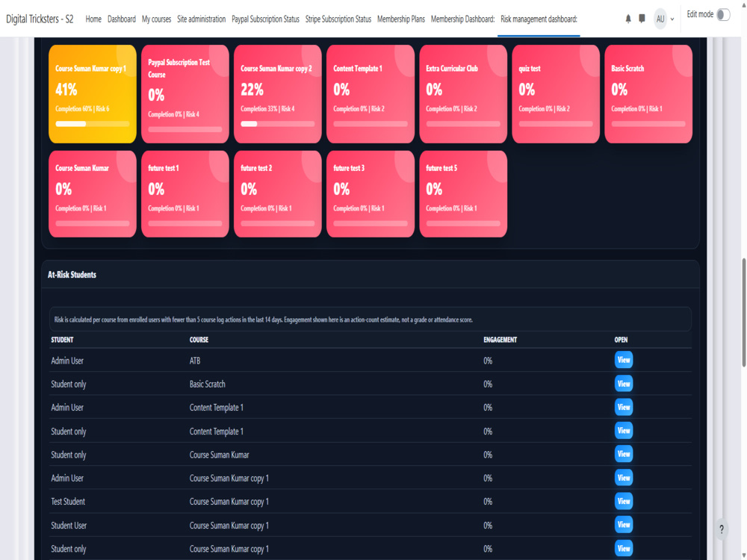Screen dimensions: 747x560
Task: Click the Test Student name cell
Action: pos(68,502)
